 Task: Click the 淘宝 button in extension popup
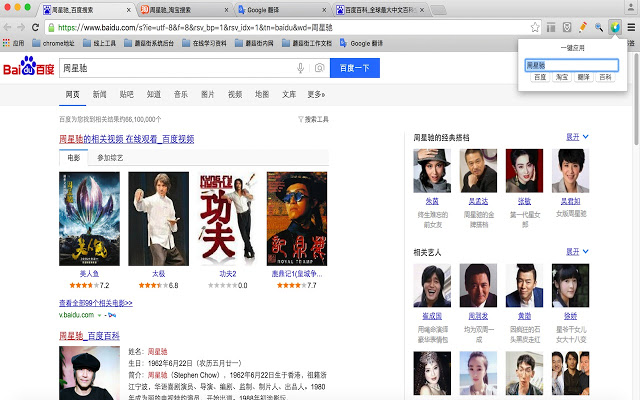[x=562, y=77]
